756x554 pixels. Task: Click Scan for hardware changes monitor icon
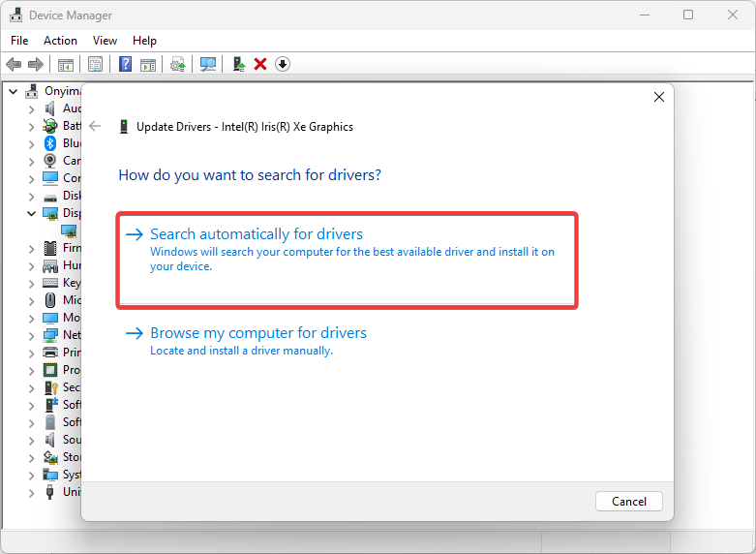point(208,64)
